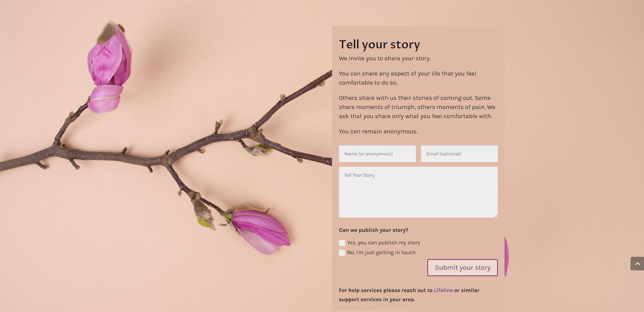Open the Lifeline link

(x=443, y=290)
